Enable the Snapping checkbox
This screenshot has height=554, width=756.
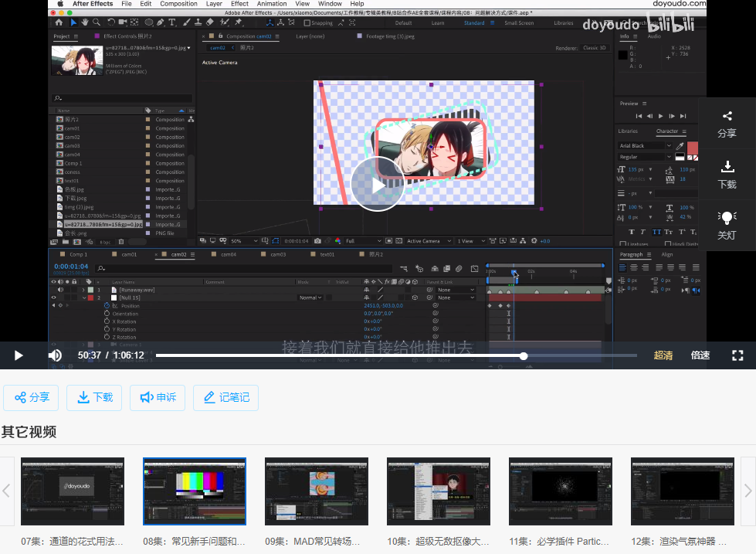307,22
